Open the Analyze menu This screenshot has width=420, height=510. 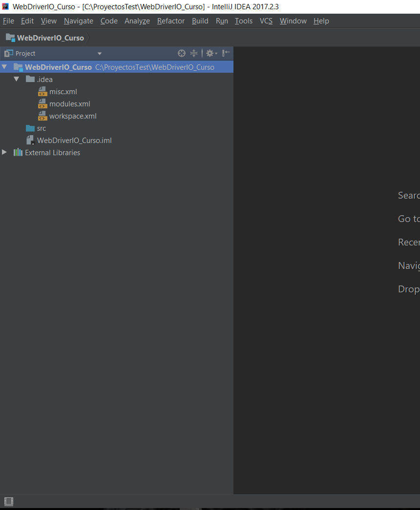point(137,21)
